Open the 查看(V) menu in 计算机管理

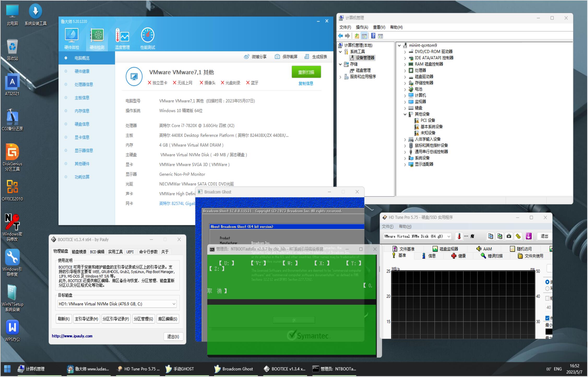(x=379, y=27)
